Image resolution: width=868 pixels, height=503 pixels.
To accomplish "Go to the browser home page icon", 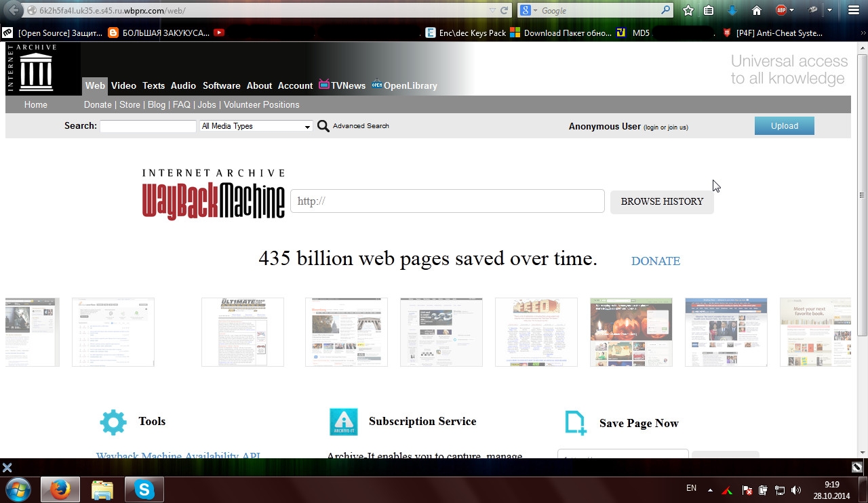I will [757, 10].
